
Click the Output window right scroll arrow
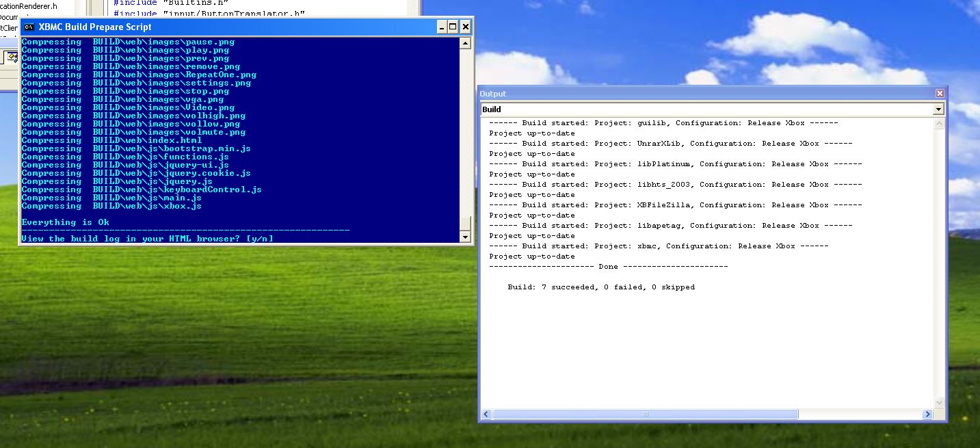tap(927, 414)
